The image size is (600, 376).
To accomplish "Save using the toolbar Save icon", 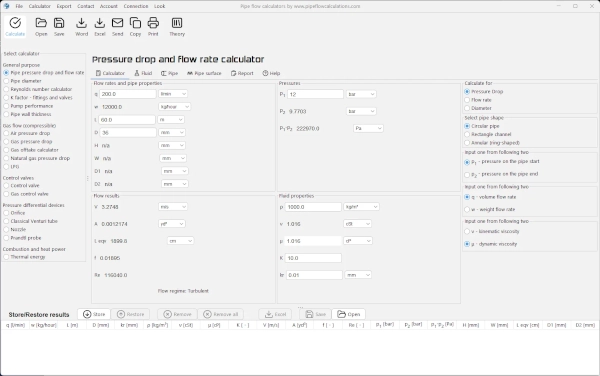I will pos(59,27).
